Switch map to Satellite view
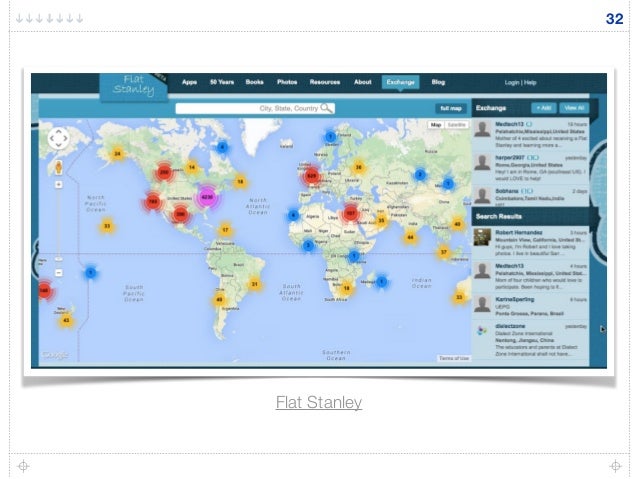Viewport: 638px width, 479px height. tap(457, 125)
